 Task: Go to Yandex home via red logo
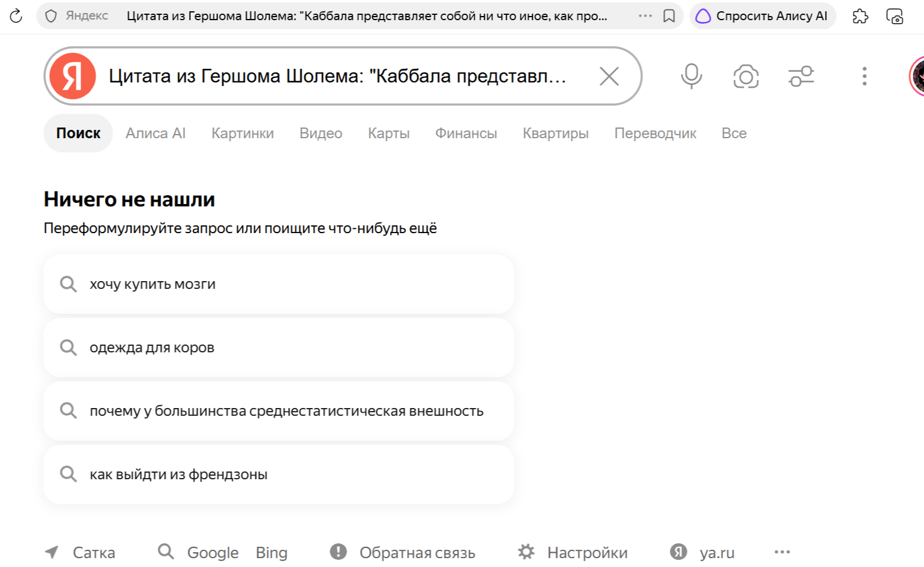pos(72,76)
